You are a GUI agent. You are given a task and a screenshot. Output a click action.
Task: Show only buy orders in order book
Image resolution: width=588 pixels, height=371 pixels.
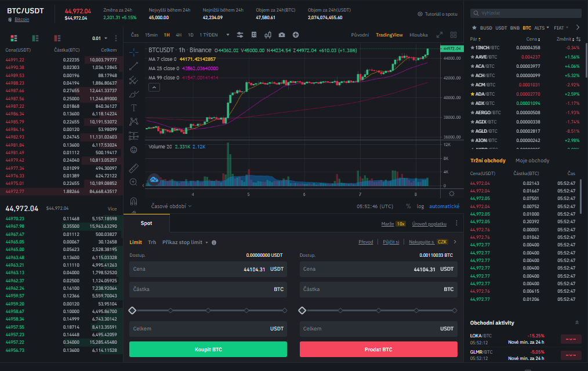pyautogui.click(x=35, y=38)
